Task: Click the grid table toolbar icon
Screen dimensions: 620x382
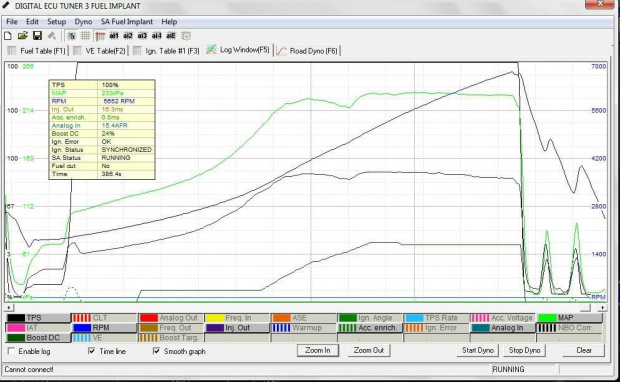Action: 85,36
